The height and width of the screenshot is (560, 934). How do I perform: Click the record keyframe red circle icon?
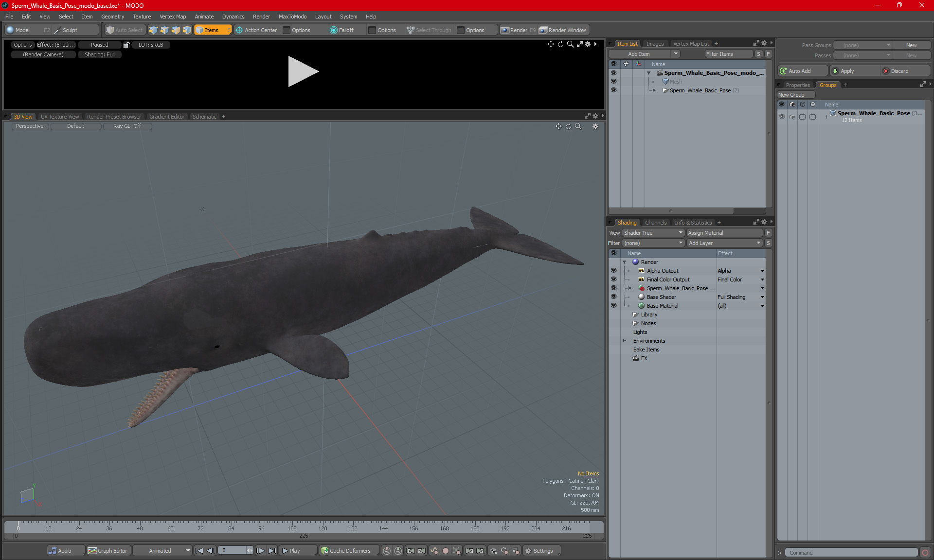[445, 551]
